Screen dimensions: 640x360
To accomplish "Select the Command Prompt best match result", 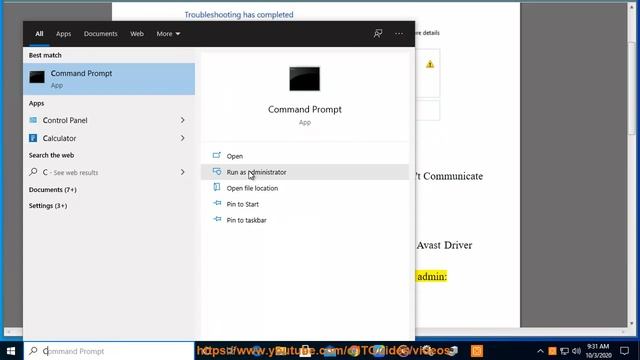I will (109, 79).
